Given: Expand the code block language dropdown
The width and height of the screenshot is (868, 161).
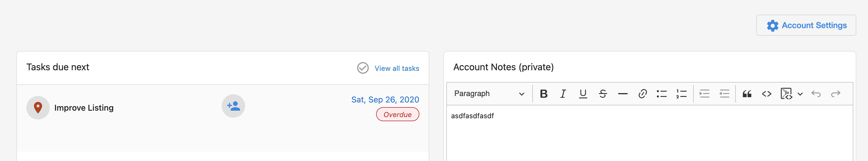Looking at the screenshot, I should pos(800,94).
